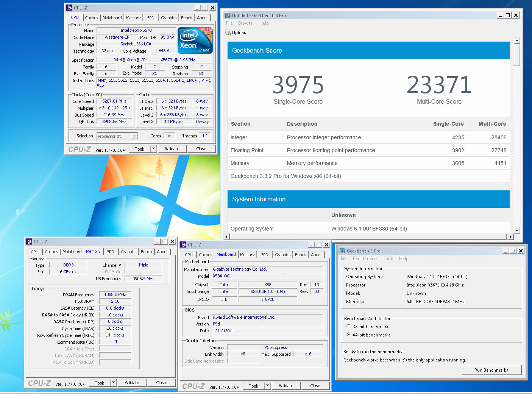Open File menu in Geekbench results window

pyautogui.click(x=229, y=23)
